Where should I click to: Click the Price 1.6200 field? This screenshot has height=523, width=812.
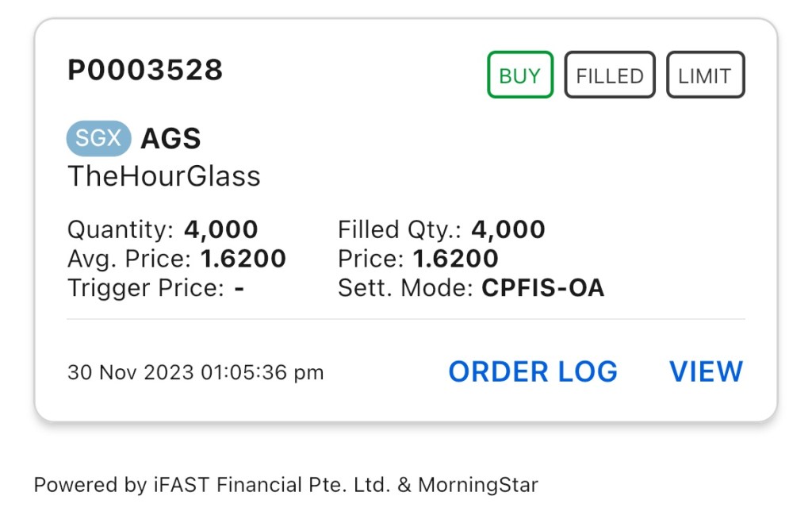pyautogui.click(x=455, y=259)
